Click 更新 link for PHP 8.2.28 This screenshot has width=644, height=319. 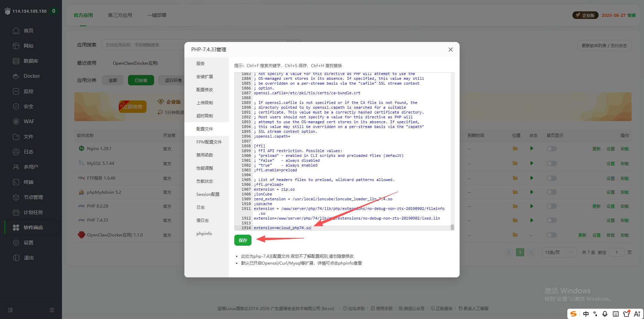coord(597,206)
